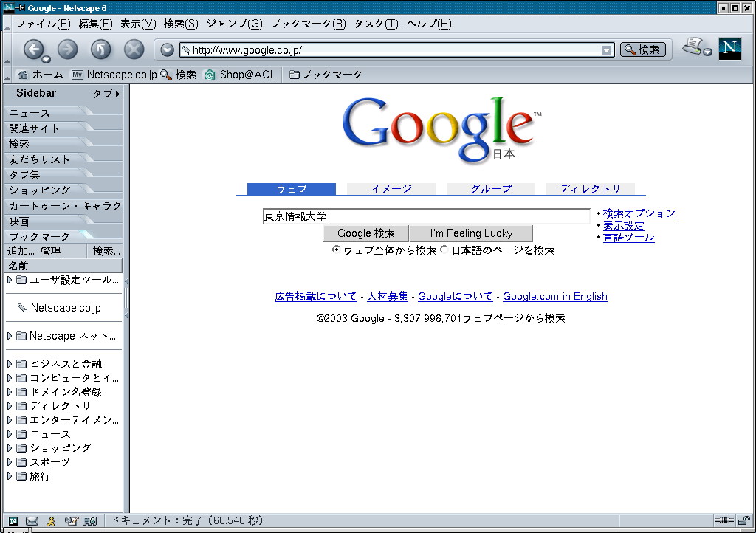Screen dimensions: 756x533
Task: Click 追加... in bookmarks sidebar
Action: pyautogui.click(x=21, y=251)
